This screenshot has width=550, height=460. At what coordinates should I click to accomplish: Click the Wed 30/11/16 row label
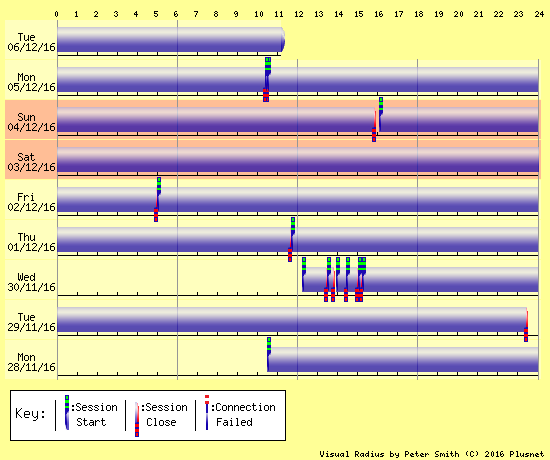tap(31, 282)
